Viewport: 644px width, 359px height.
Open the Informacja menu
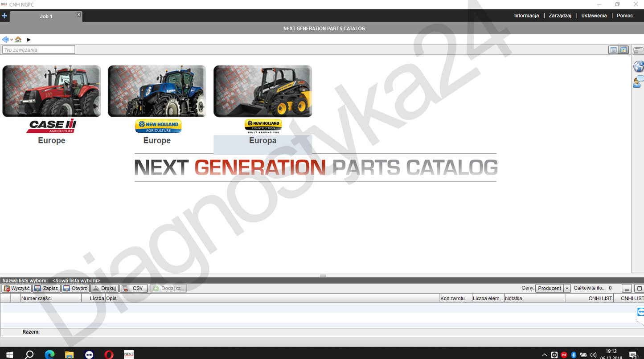tap(526, 16)
